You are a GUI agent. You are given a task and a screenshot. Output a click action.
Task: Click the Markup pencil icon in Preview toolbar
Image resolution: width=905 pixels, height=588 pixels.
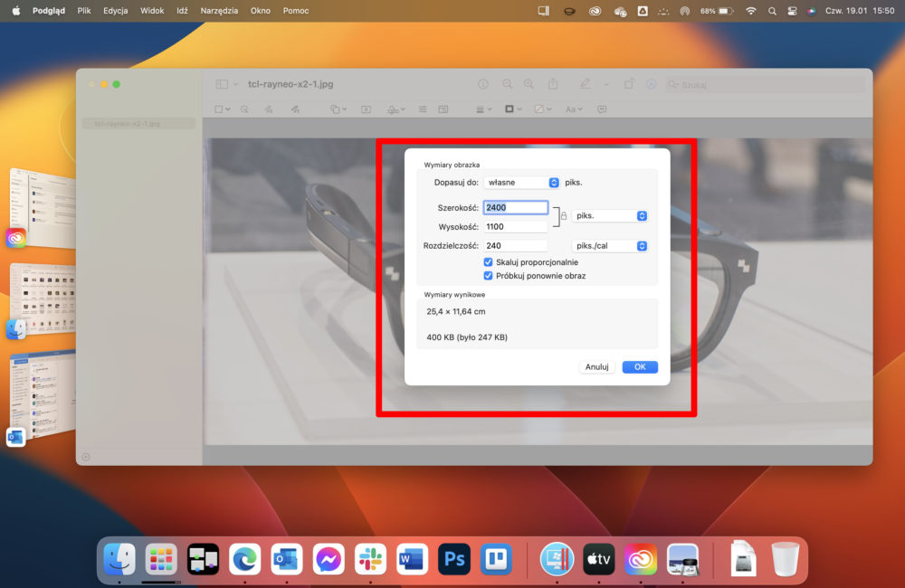pyautogui.click(x=585, y=84)
